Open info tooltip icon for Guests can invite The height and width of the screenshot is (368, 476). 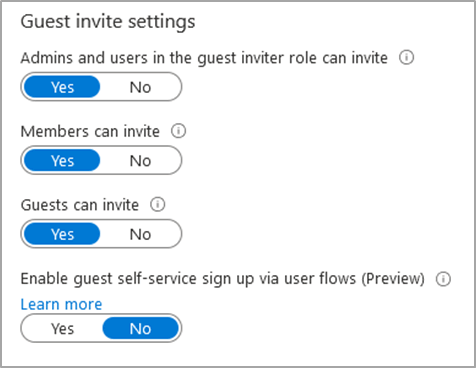(x=157, y=205)
